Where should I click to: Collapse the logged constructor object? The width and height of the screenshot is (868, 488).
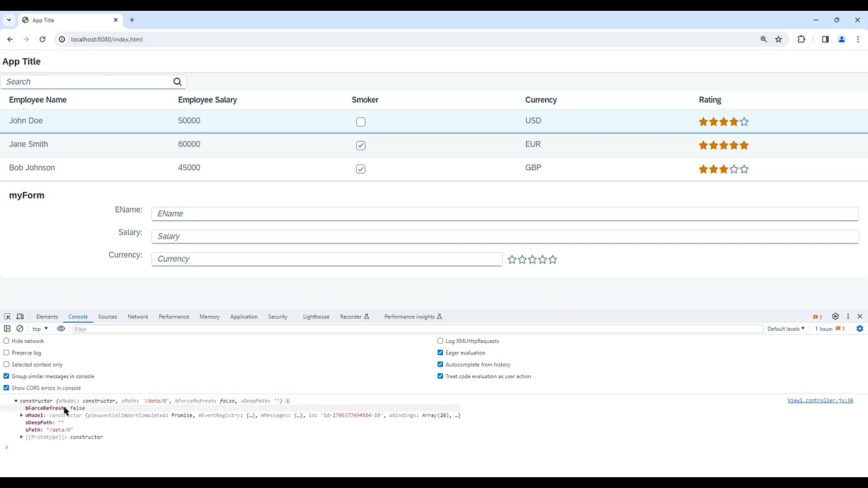(x=16, y=401)
